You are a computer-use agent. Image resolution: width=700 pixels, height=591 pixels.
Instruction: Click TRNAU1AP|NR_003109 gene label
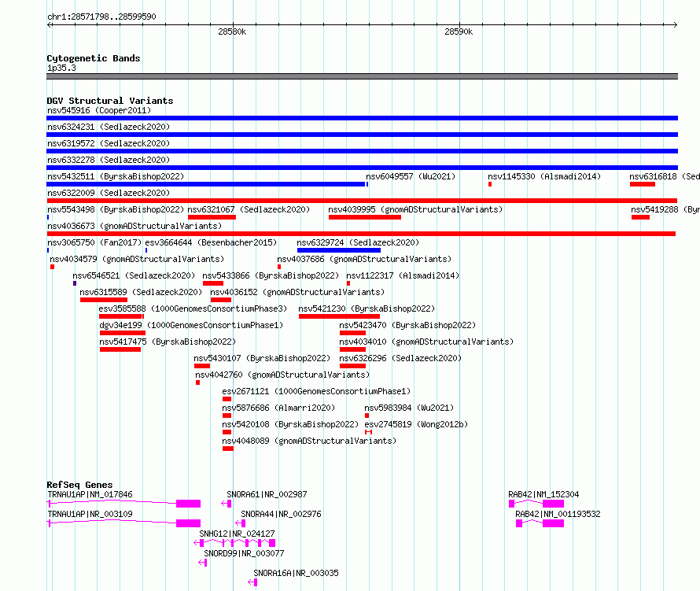tap(90, 514)
